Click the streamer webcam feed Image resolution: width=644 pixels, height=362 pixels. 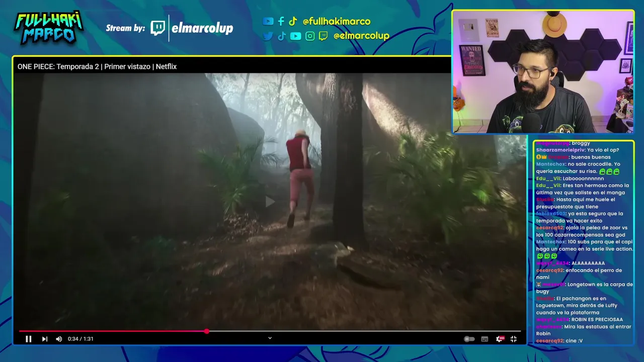pyautogui.click(x=543, y=72)
